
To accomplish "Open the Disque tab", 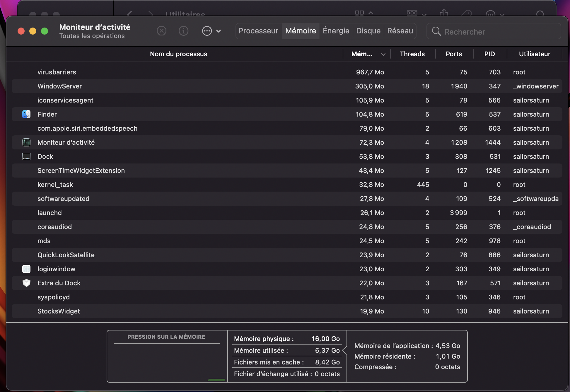I will (368, 31).
